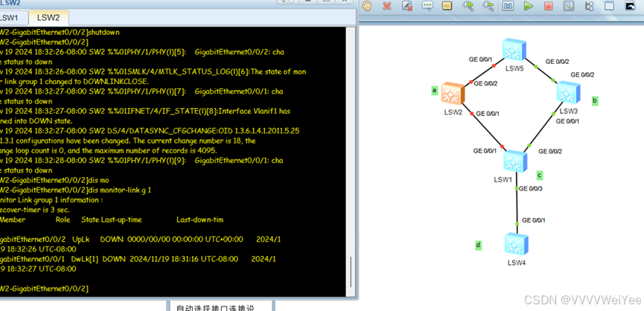Stop devices with the red square button
The height and width of the screenshot is (311, 644).
click(x=548, y=6)
